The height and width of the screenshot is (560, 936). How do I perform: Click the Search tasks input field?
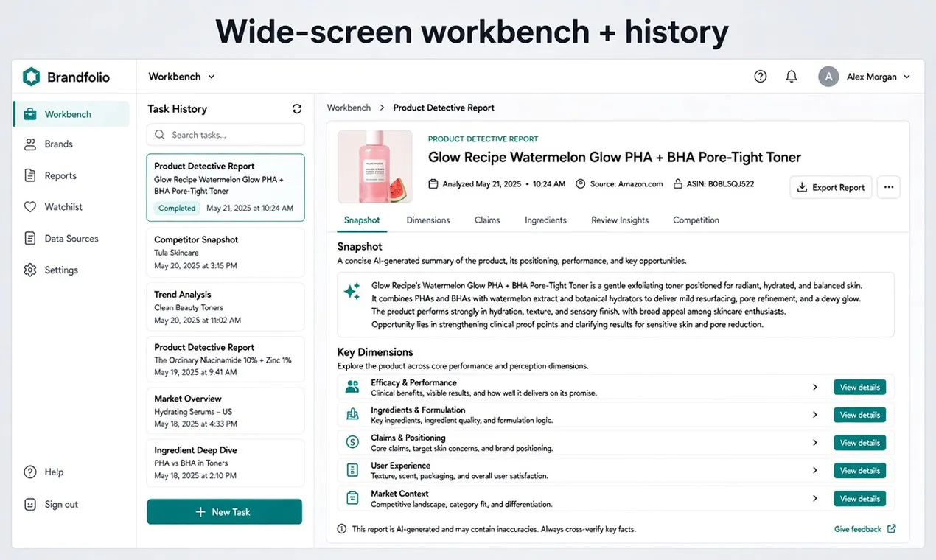point(226,135)
